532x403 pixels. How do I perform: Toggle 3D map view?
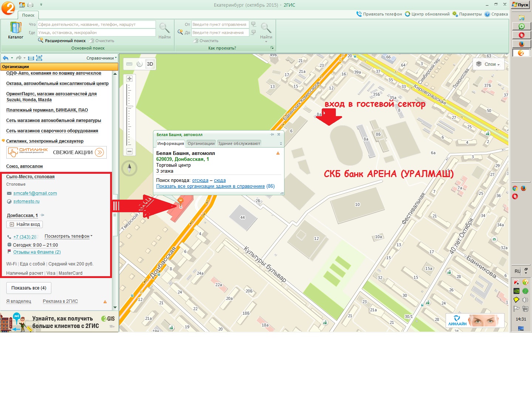click(150, 64)
